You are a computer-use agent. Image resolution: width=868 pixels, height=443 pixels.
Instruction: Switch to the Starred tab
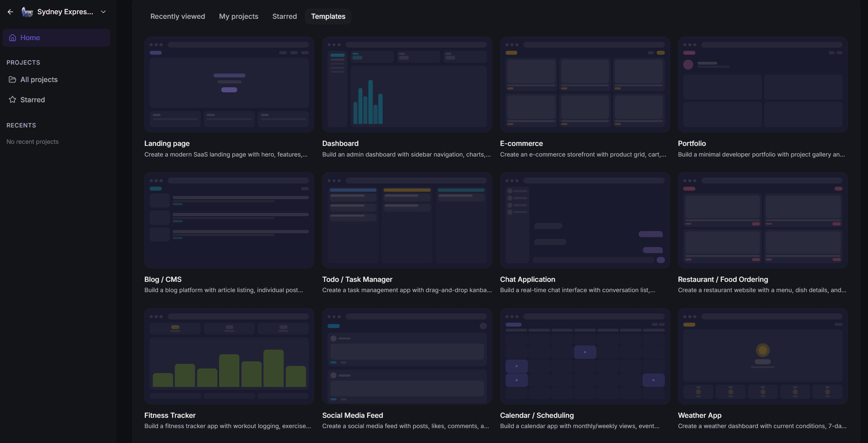(x=284, y=16)
